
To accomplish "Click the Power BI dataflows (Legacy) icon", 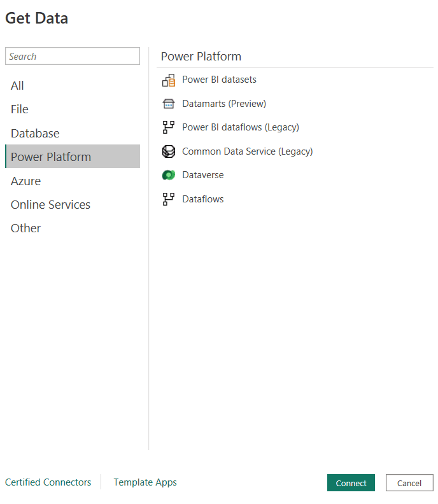I will click(169, 127).
